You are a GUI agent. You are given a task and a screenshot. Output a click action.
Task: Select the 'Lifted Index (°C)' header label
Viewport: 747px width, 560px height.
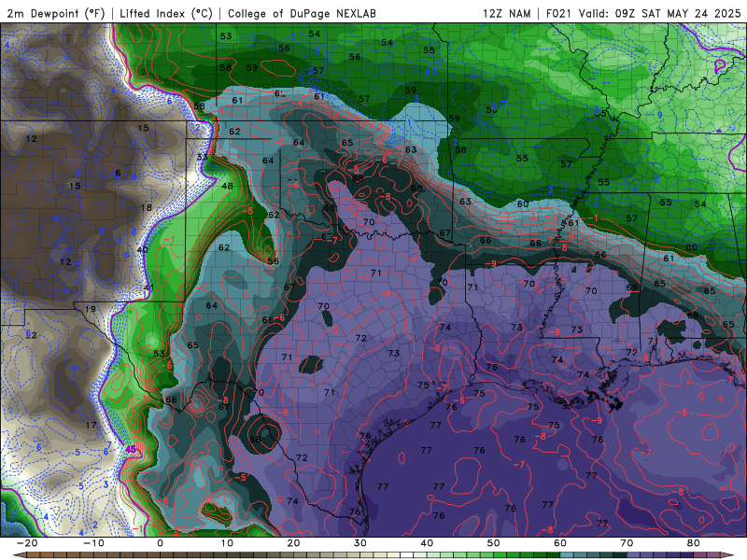(166, 13)
